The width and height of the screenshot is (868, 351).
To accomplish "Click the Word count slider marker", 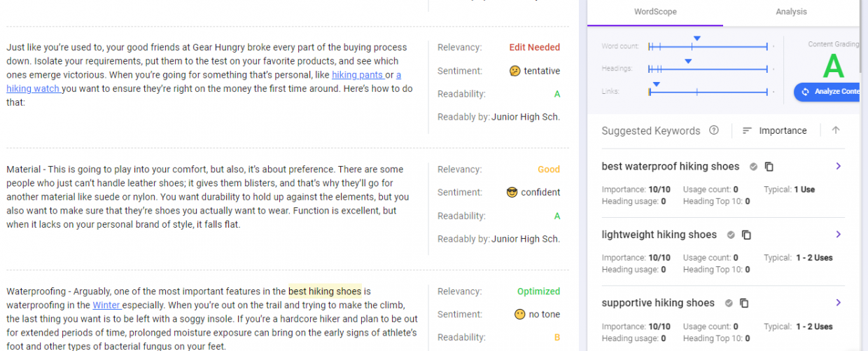I will (x=696, y=39).
